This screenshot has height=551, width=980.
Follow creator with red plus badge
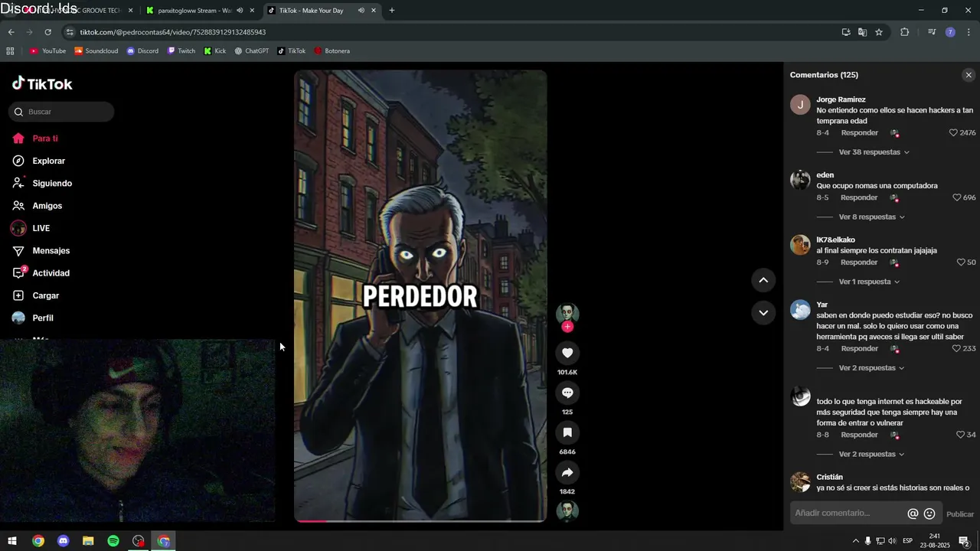pyautogui.click(x=567, y=327)
